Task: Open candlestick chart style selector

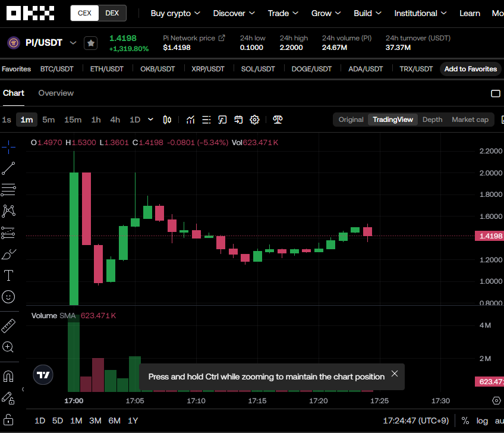Action: click(167, 120)
